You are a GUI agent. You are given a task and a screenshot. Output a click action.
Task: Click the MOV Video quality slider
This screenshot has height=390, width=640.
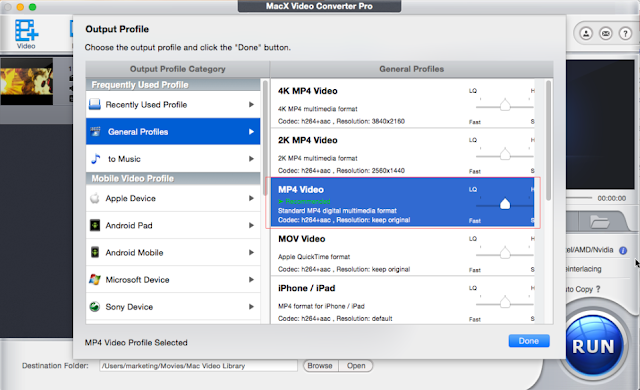[x=505, y=253]
